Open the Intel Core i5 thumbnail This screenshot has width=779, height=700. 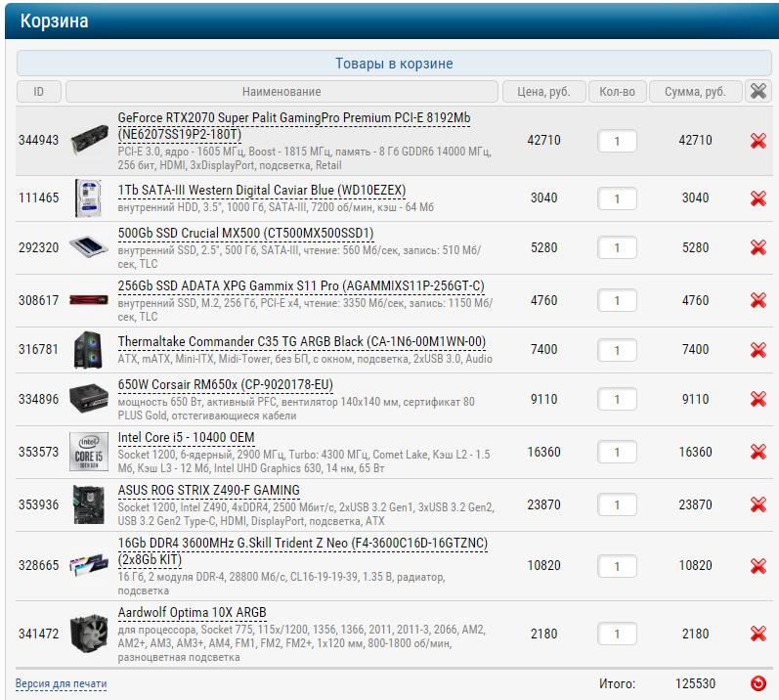point(89,452)
